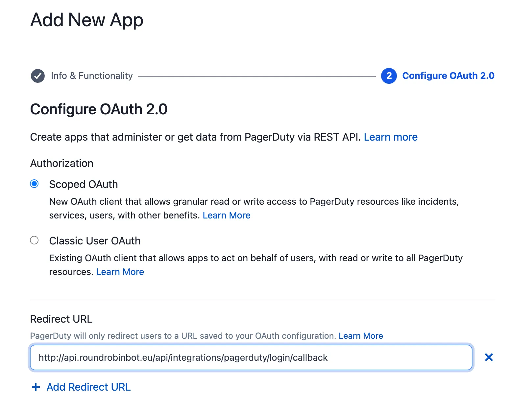Click the Redirect URL field label
Viewport: 532px width, 410px height.
pyautogui.click(x=61, y=319)
